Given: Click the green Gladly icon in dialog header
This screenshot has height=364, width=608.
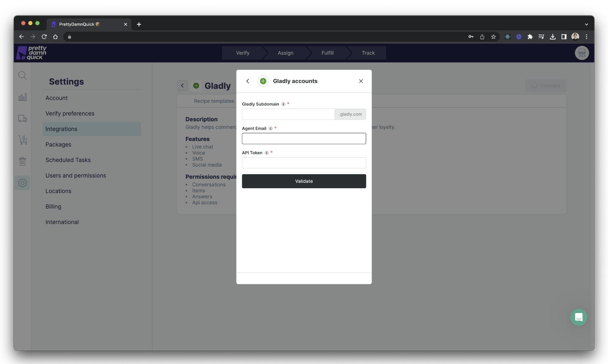Looking at the screenshot, I should point(263,81).
